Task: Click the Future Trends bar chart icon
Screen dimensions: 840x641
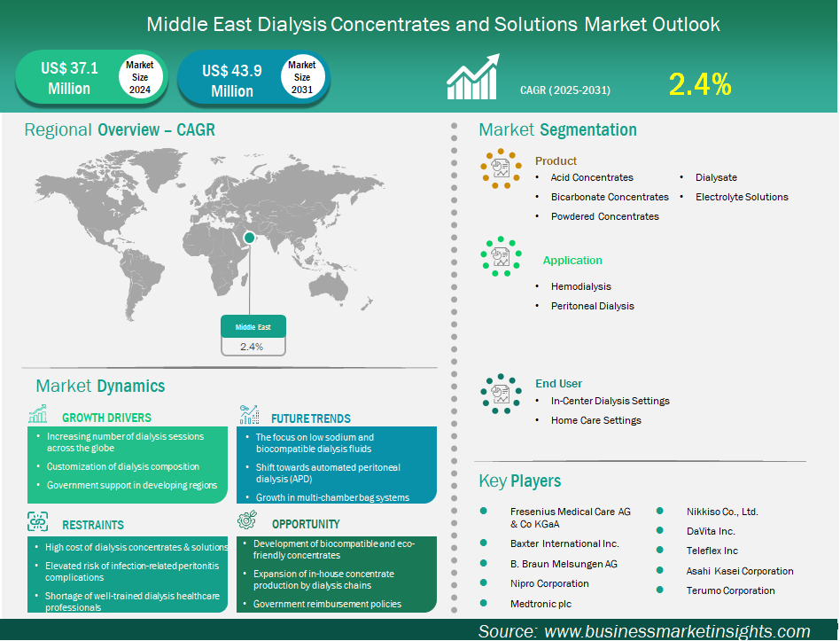Action: (x=249, y=416)
